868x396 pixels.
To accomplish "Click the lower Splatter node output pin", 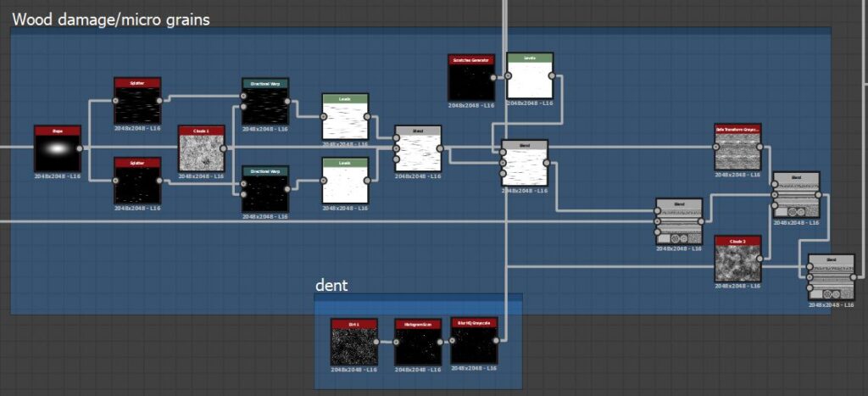I will (159, 181).
